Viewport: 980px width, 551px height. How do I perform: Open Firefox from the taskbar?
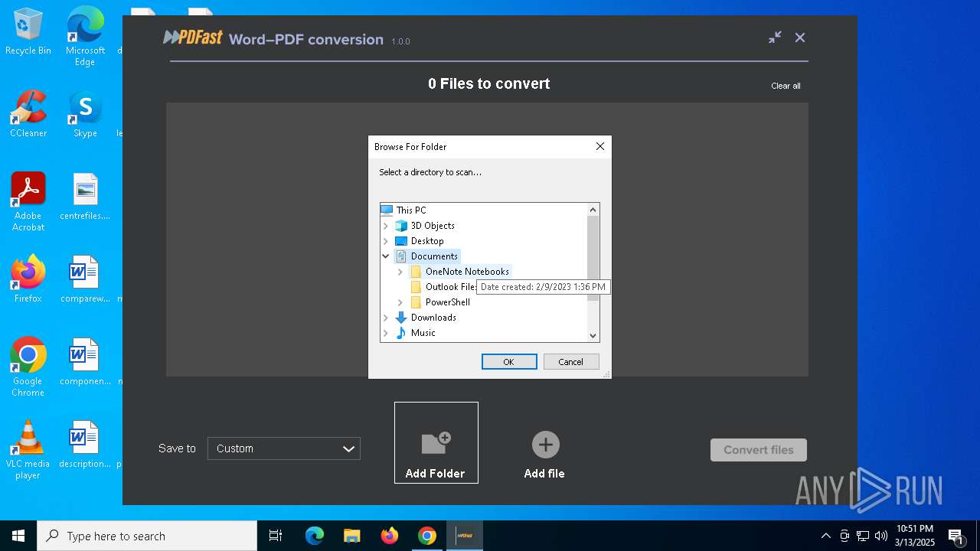pos(390,536)
